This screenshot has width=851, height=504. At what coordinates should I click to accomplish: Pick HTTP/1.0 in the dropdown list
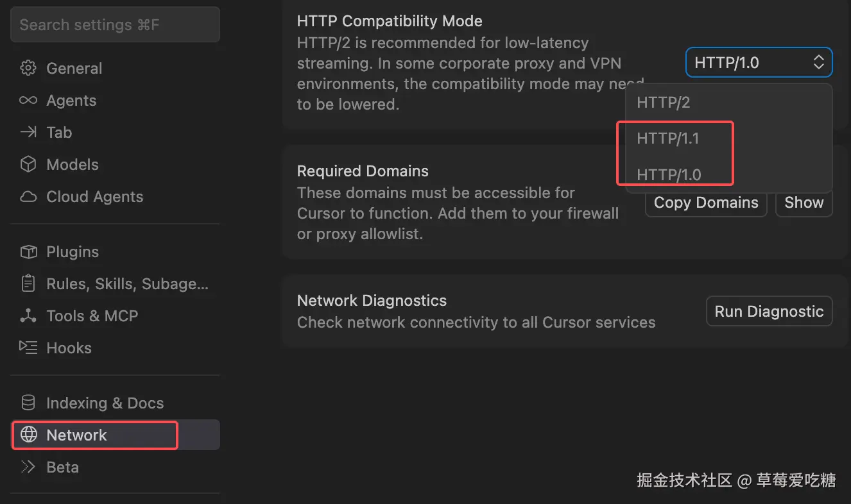[669, 174]
